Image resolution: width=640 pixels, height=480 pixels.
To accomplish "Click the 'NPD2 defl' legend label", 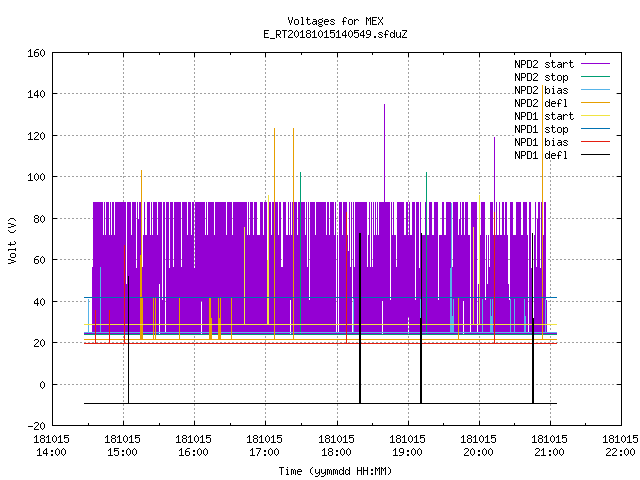I will click(541, 103).
